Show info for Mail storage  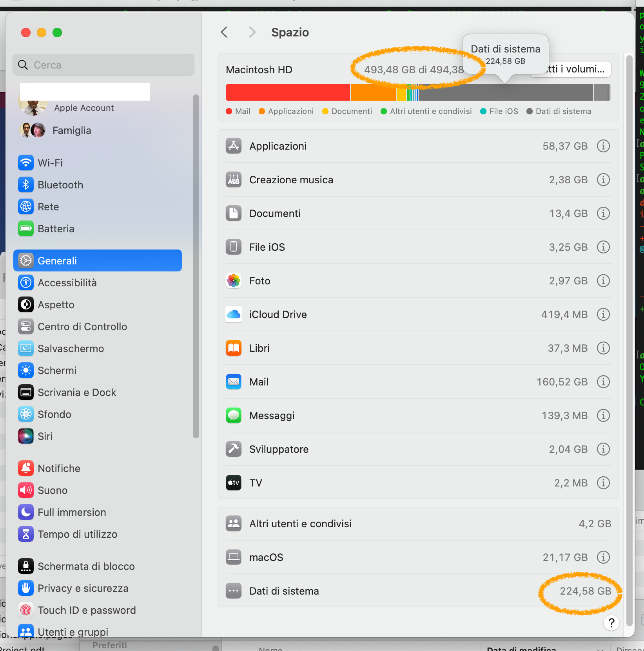click(603, 382)
